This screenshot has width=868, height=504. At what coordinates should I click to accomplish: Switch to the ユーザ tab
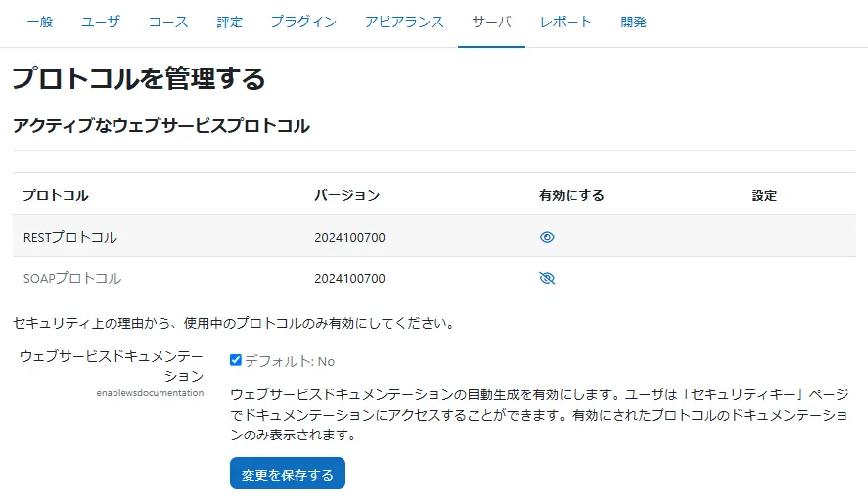[x=100, y=23]
